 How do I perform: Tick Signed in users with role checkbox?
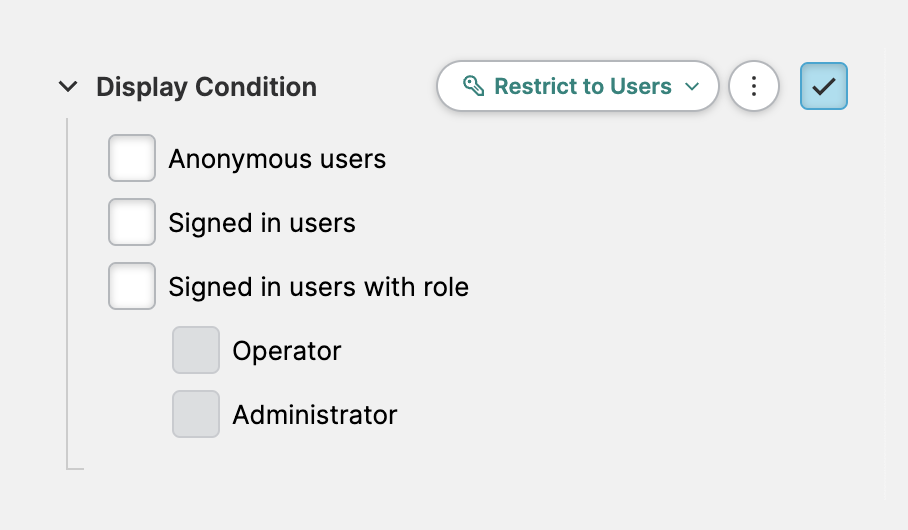pyautogui.click(x=132, y=286)
